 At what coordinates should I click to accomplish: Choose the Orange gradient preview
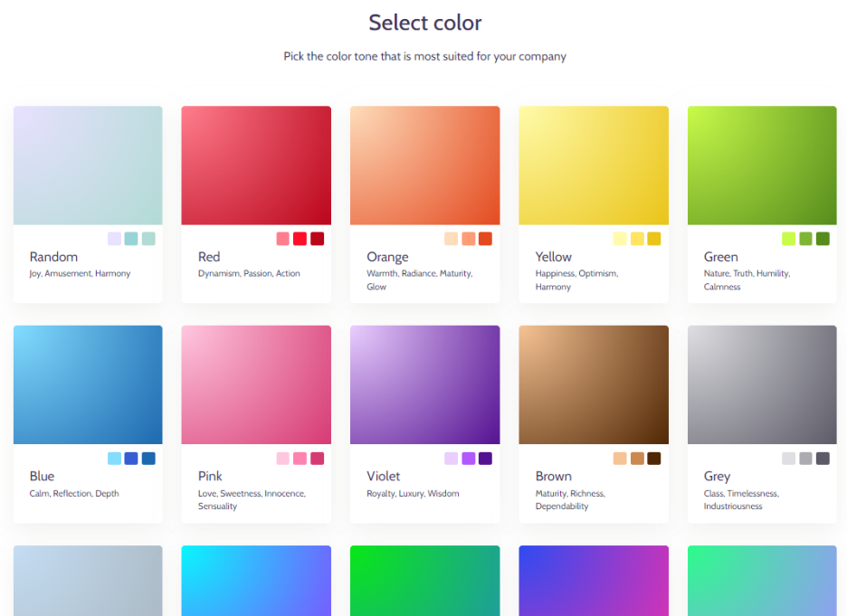pos(424,166)
